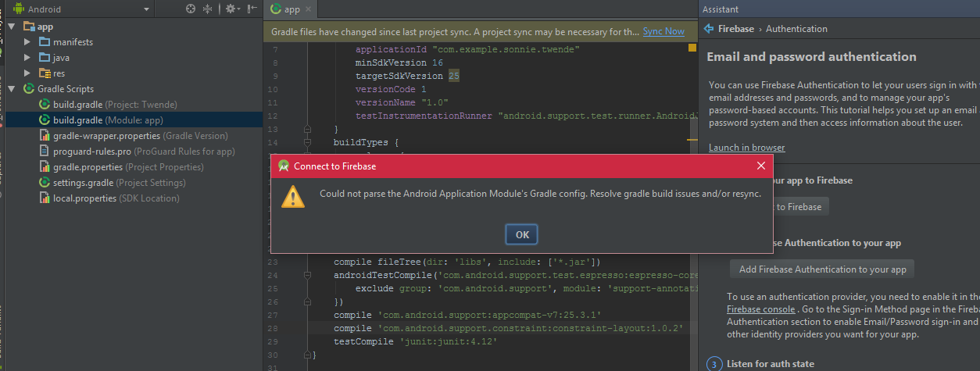Close the app editor tab
Viewport: 980px width, 371px height.
[309, 9]
